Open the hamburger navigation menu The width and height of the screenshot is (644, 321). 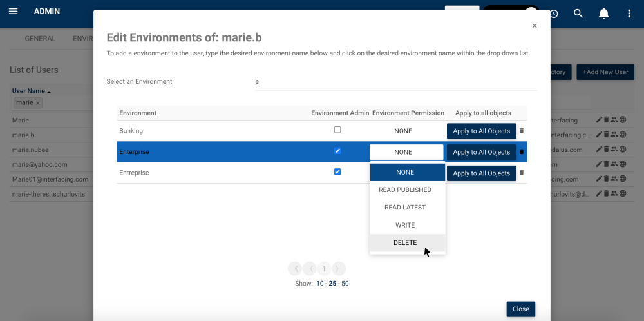13,12
